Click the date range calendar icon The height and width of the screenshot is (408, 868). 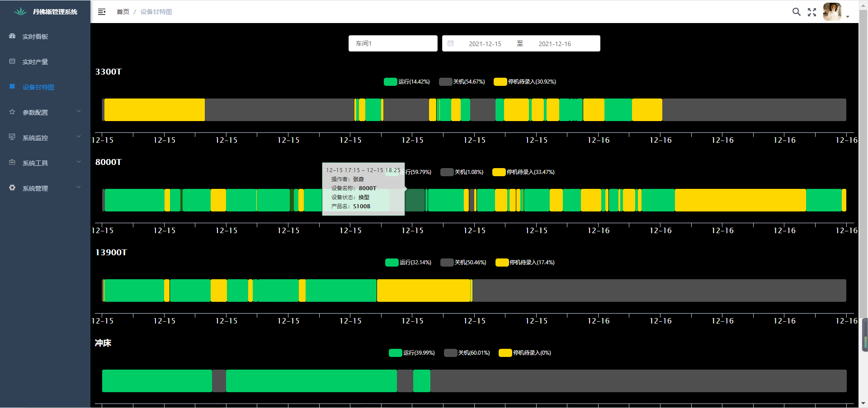[451, 43]
